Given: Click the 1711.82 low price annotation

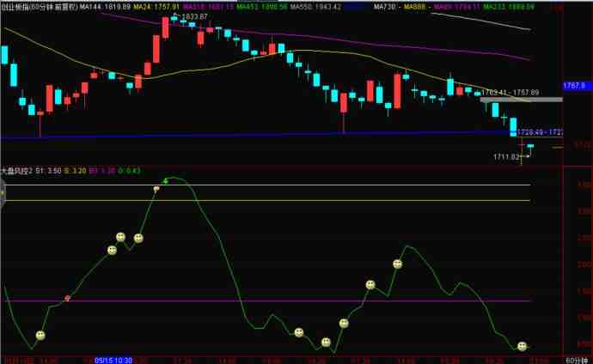Looking at the screenshot, I should tap(506, 157).
